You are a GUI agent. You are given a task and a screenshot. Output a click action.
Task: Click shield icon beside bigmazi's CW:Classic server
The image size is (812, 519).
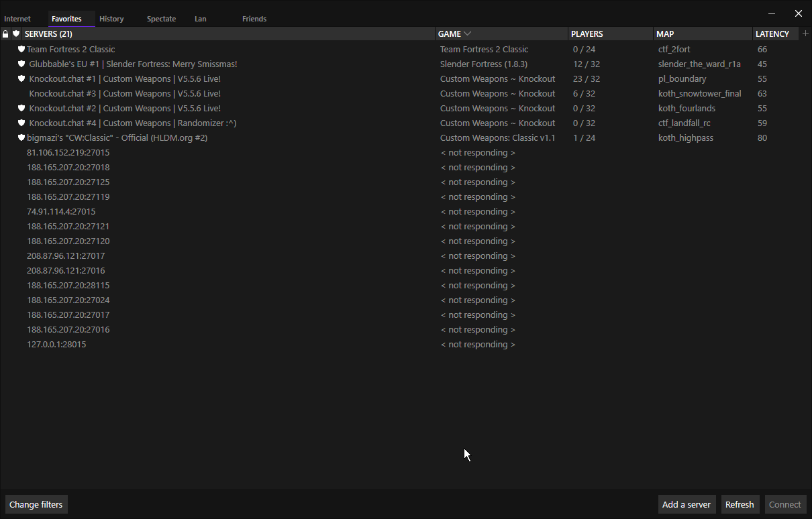tap(21, 137)
